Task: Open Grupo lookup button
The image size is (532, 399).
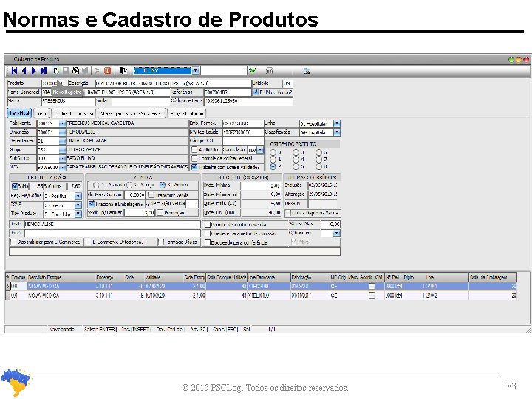Action: click(x=62, y=149)
